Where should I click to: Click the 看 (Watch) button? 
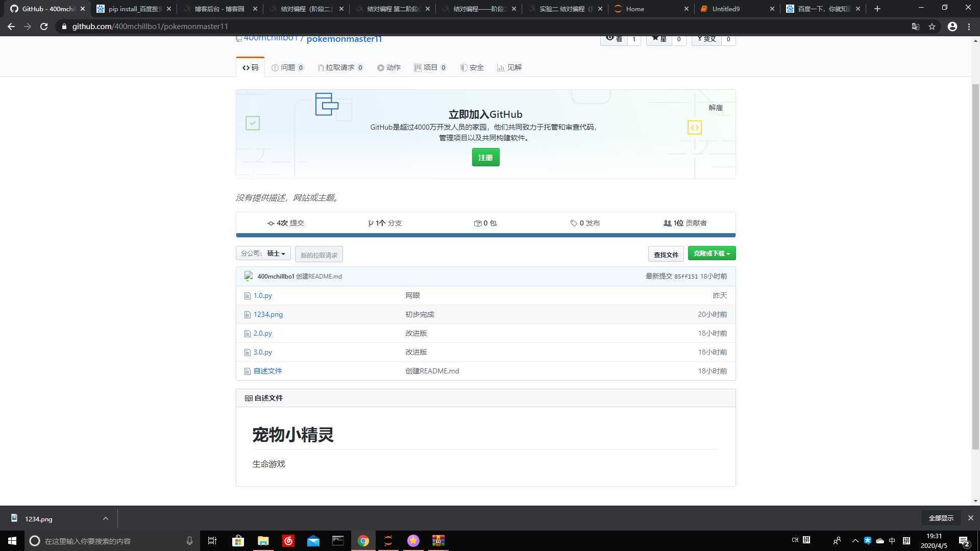(614, 39)
